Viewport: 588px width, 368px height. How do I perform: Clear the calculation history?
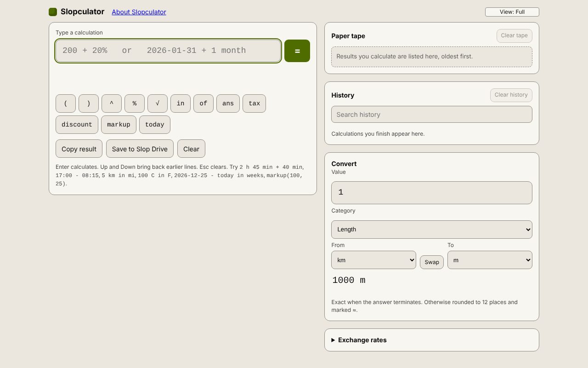coord(511,95)
